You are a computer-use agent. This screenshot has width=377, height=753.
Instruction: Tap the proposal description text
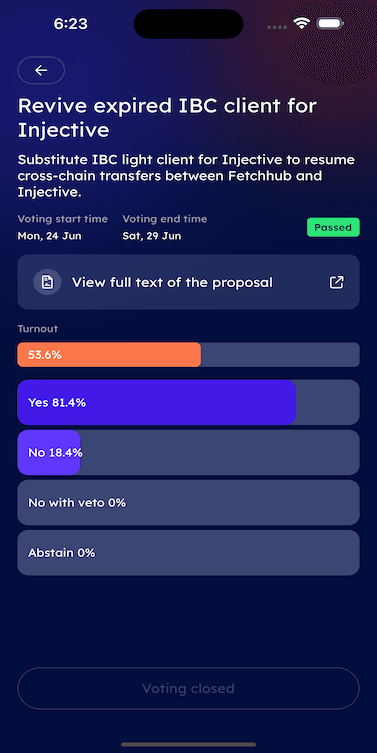click(x=186, y=176)
